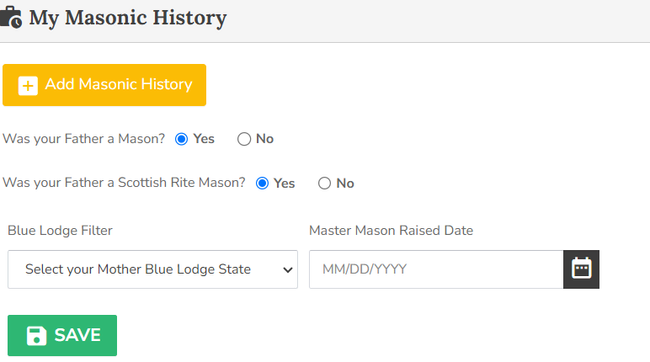Select Yes for Was your Father a Mason

tap(182, 139)
